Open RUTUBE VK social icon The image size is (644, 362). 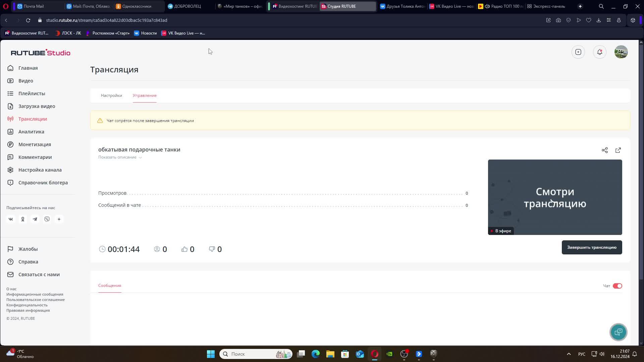pos(11,219)
